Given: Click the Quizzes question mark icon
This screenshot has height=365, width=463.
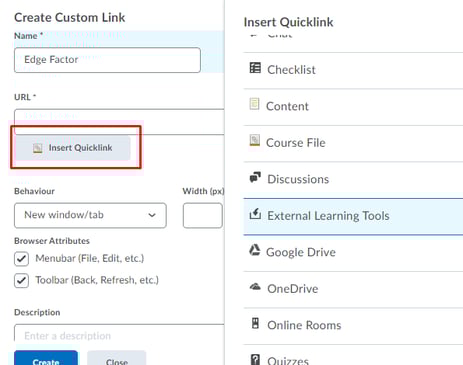Looking at the screenshot, I should tap(255, 360).
